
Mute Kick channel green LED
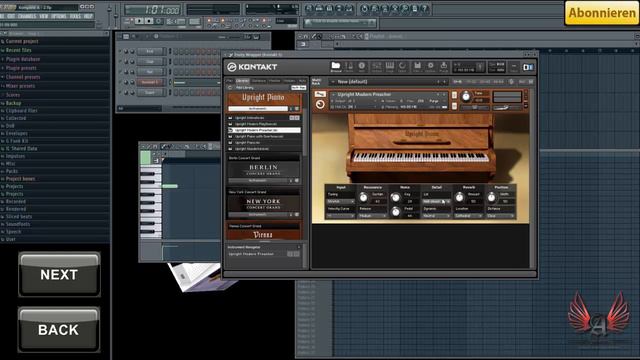[120, 51]
